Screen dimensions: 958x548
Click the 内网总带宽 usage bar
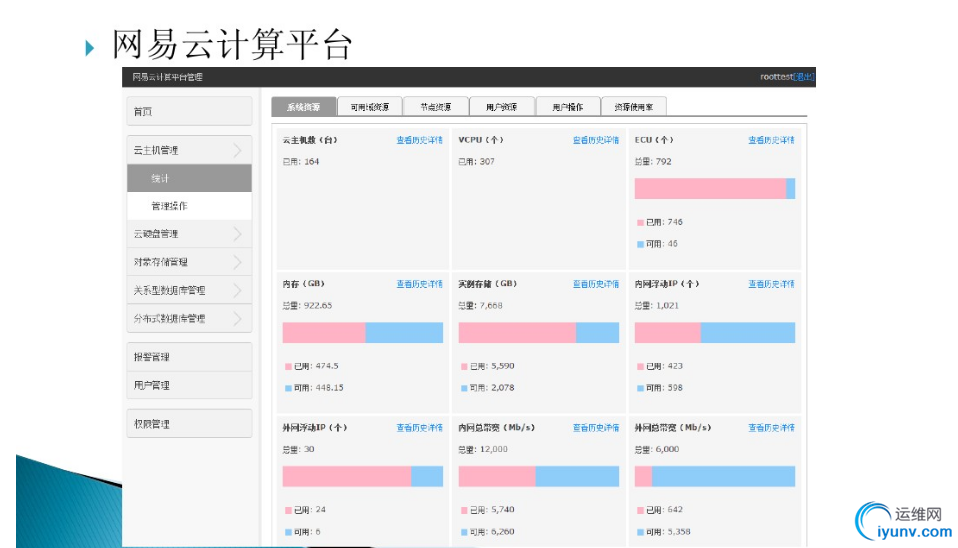pos(539,477)
